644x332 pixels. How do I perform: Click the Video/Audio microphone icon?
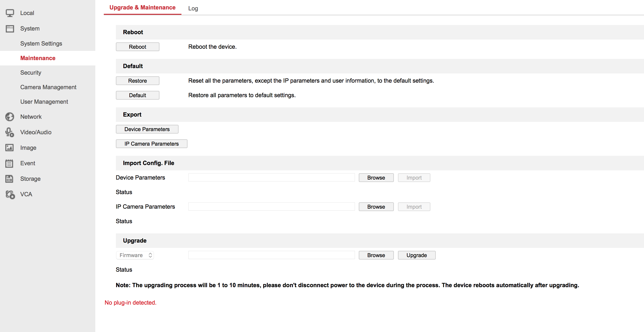tap(10, 132)
